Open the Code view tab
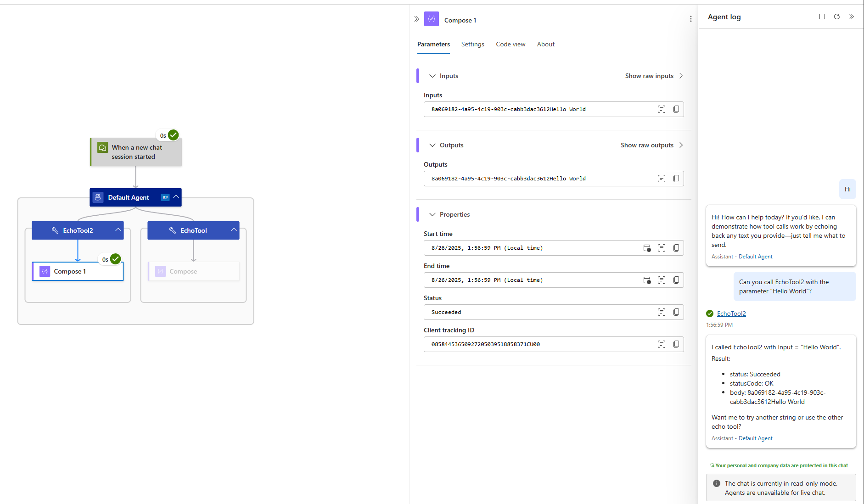The width and height of the screenshot is (864, 504). [x=511, y=44]
